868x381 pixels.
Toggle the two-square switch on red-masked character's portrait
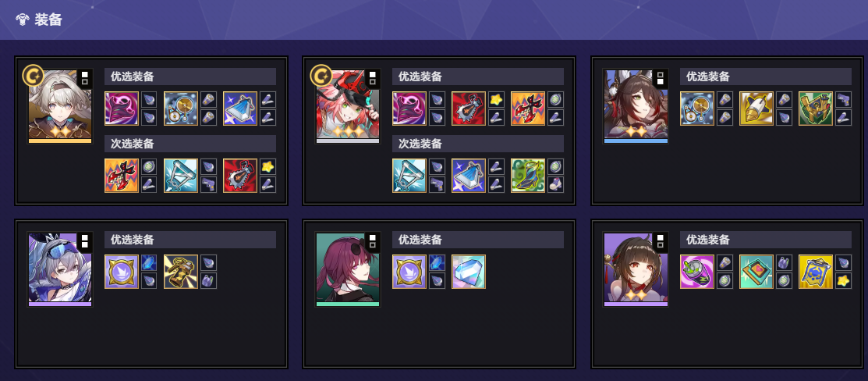[373, 77]
